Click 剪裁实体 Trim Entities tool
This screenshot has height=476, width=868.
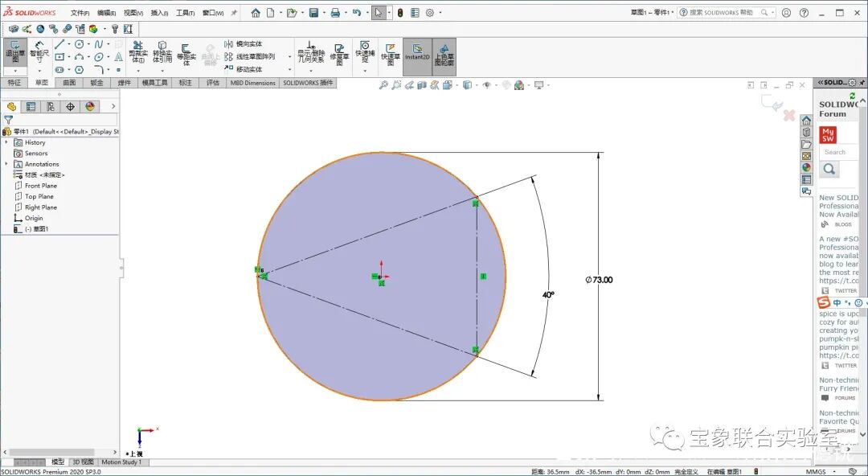137,51
